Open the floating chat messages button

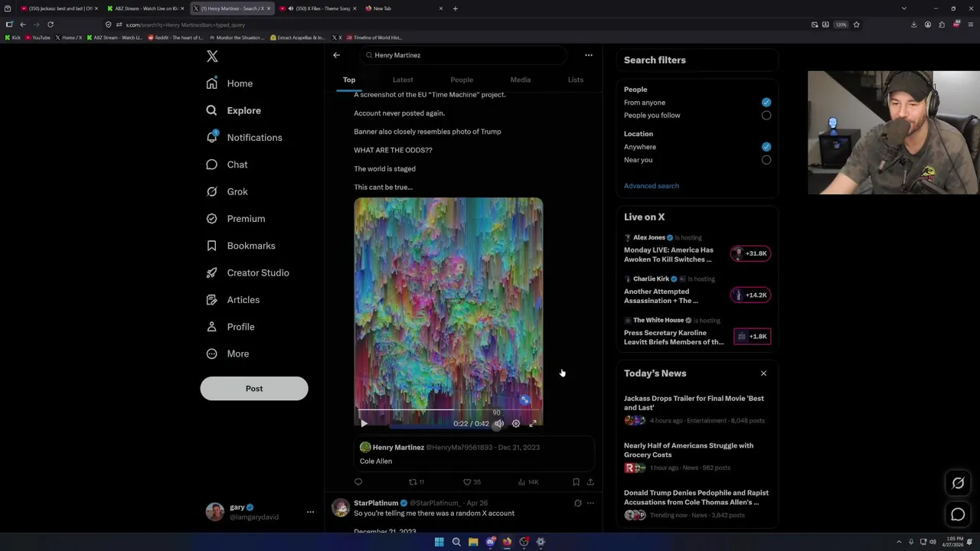coord(958,515)
